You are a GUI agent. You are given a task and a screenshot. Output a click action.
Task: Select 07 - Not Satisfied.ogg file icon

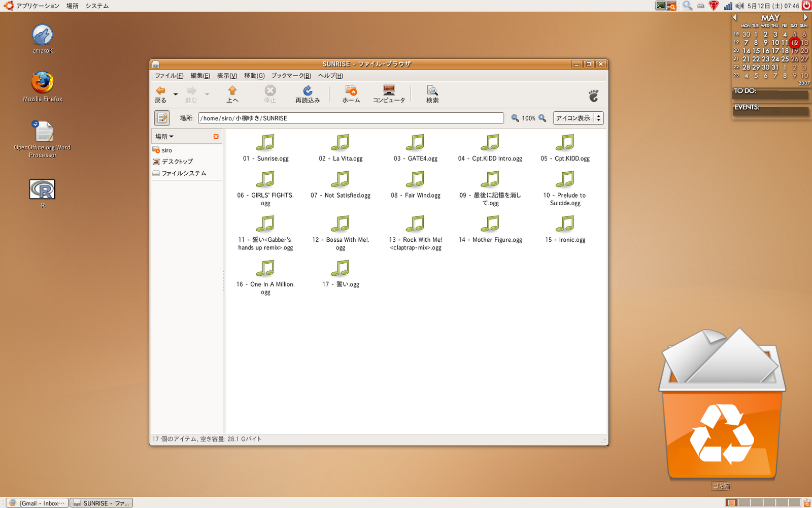coord(341,179)
